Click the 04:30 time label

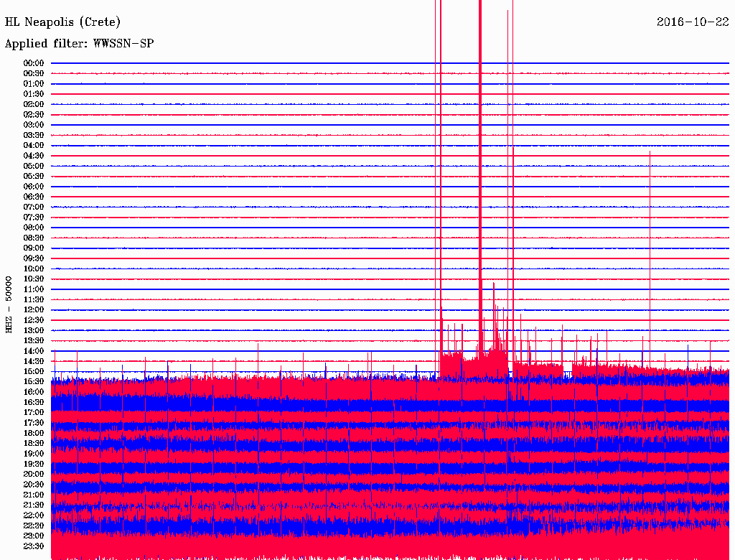tap(34, 156)
